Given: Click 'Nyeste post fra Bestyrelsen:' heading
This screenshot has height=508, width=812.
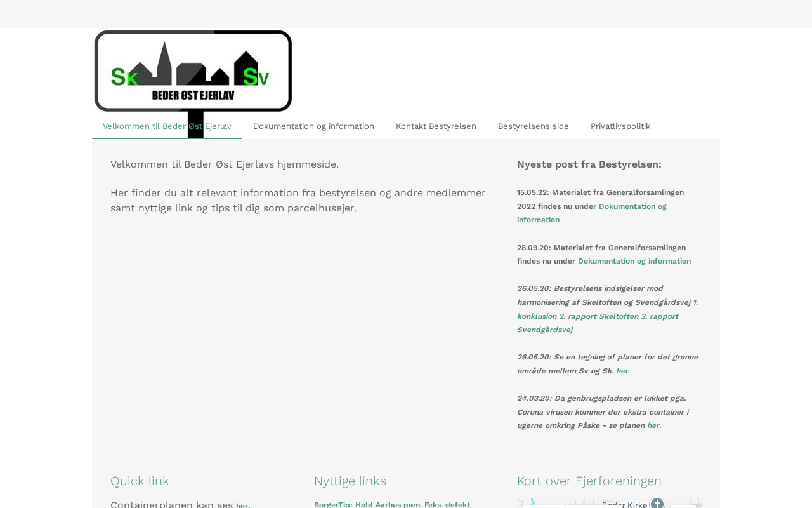Looking at the screenshot, I should click(589, 164).
